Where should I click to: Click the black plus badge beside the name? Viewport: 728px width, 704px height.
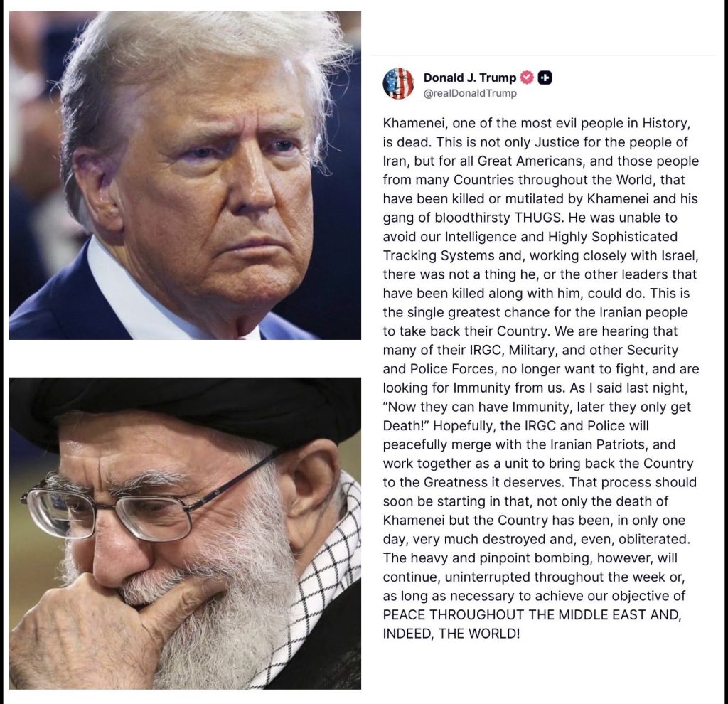tap(545, 78)
